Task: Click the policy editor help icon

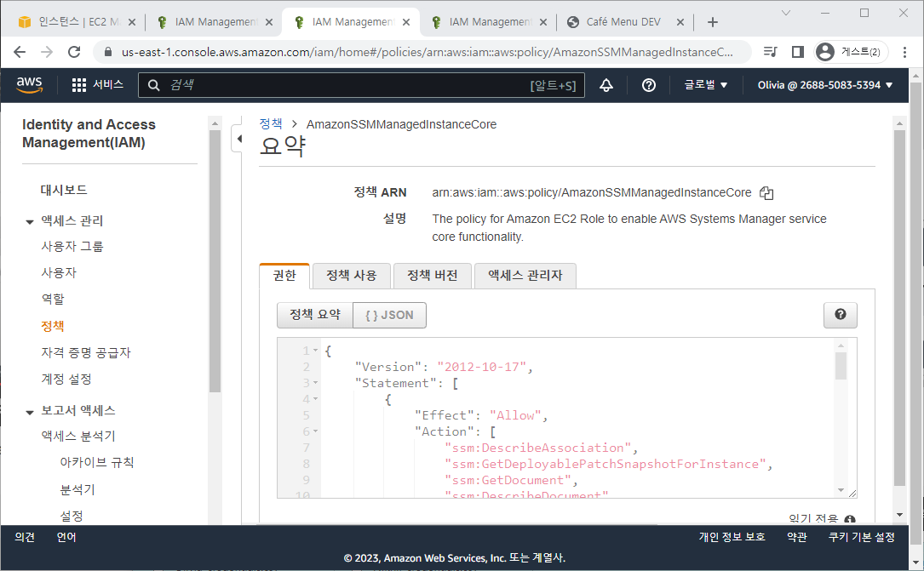Action: [x=841, y=315]
